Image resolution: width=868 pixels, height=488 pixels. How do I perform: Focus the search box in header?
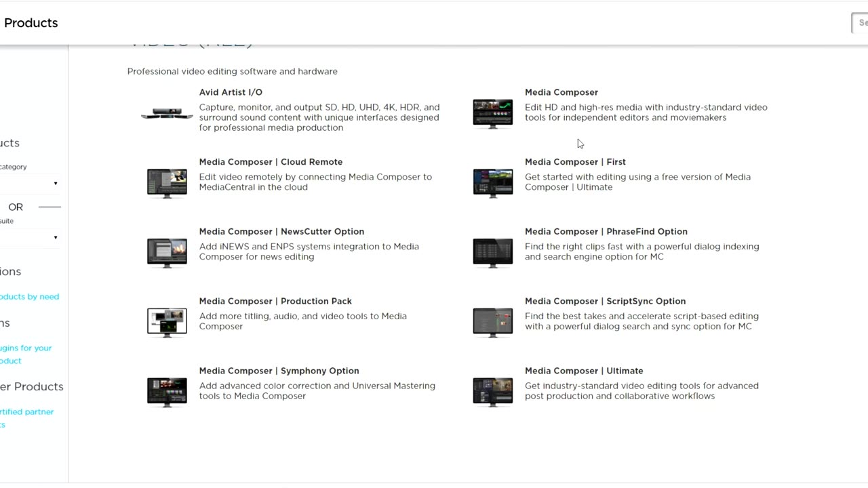coord(860,22)
